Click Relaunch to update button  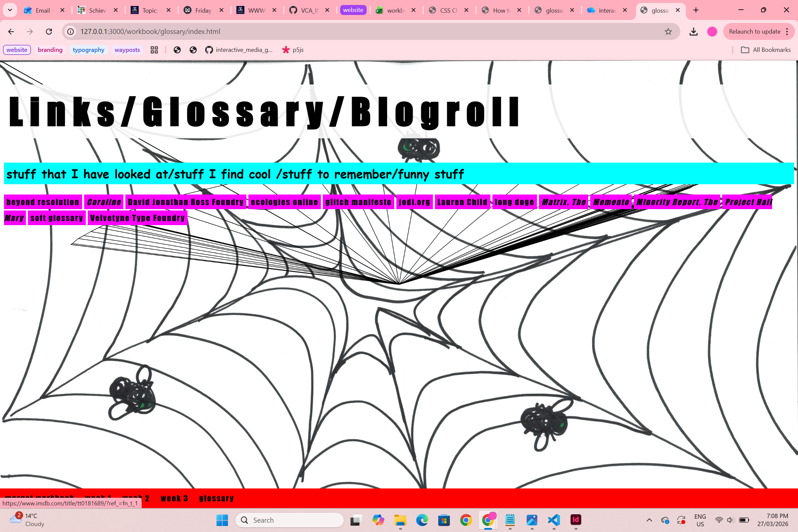(754, 32)
